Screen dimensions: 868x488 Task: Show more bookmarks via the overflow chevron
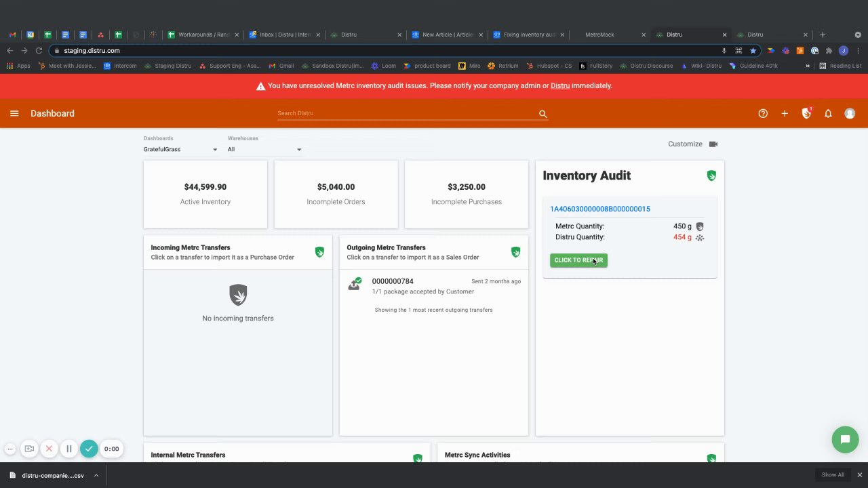(x=808, y=66)
